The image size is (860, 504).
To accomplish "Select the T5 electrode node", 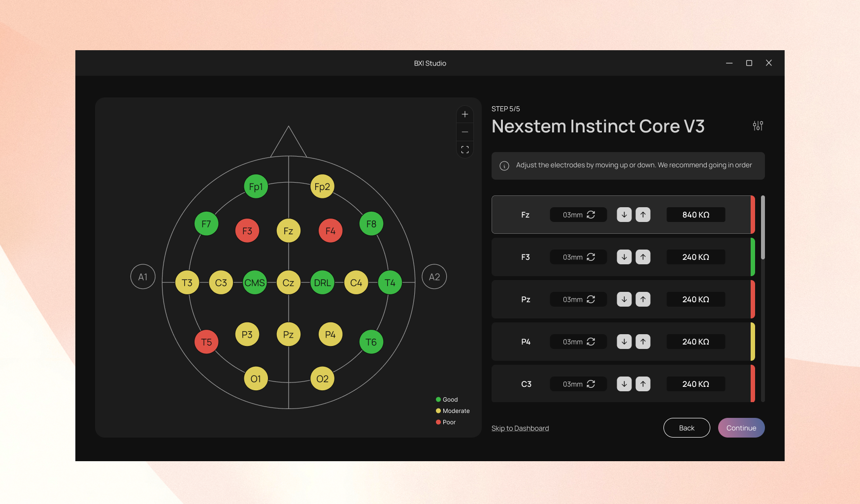I will 206,342.
